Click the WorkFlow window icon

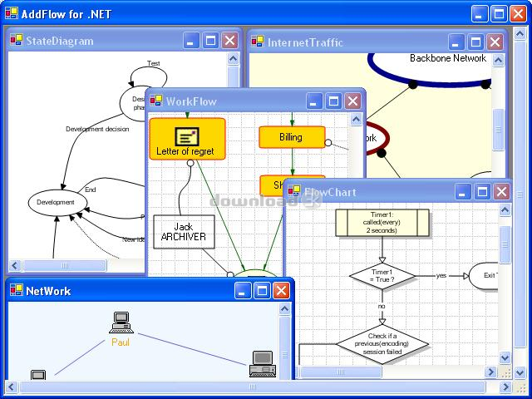(156, 100)
